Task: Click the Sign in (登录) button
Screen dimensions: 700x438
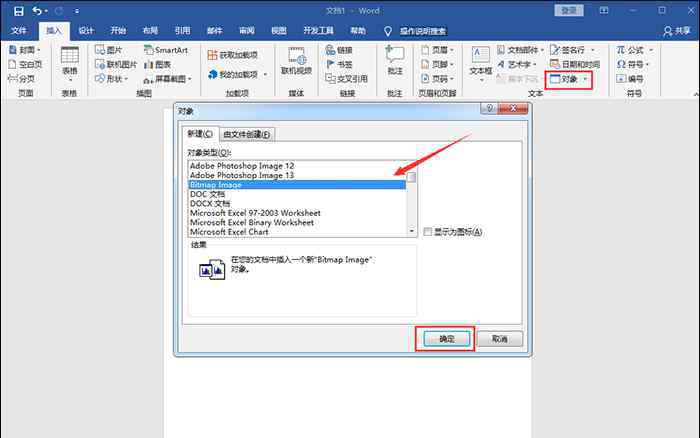Action: (569, 10)
